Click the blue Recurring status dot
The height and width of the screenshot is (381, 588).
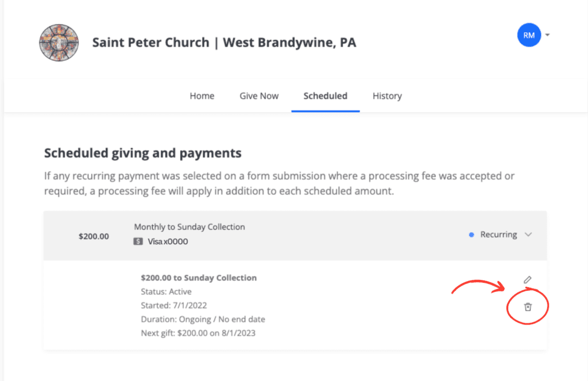(471, 234)
